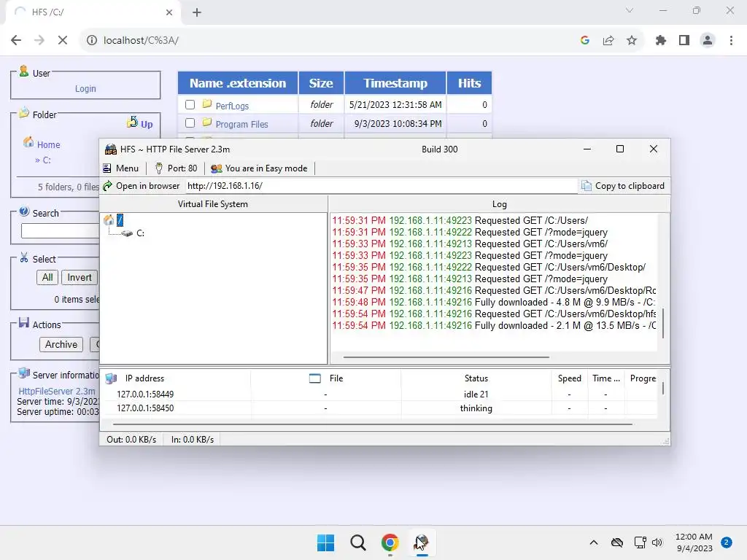
Task: Open a new Chrome tab
Action: click(197, 12)
